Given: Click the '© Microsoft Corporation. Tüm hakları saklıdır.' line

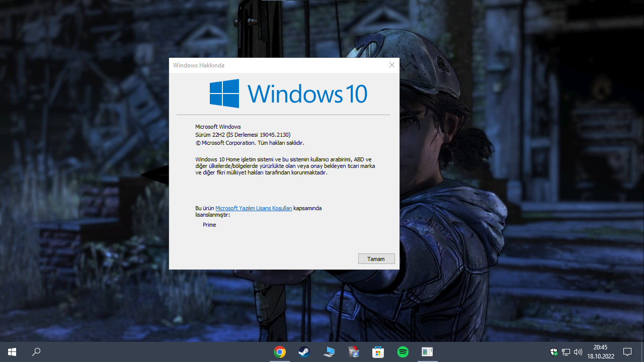Looking at the screenshot, I should pos(250,143).
